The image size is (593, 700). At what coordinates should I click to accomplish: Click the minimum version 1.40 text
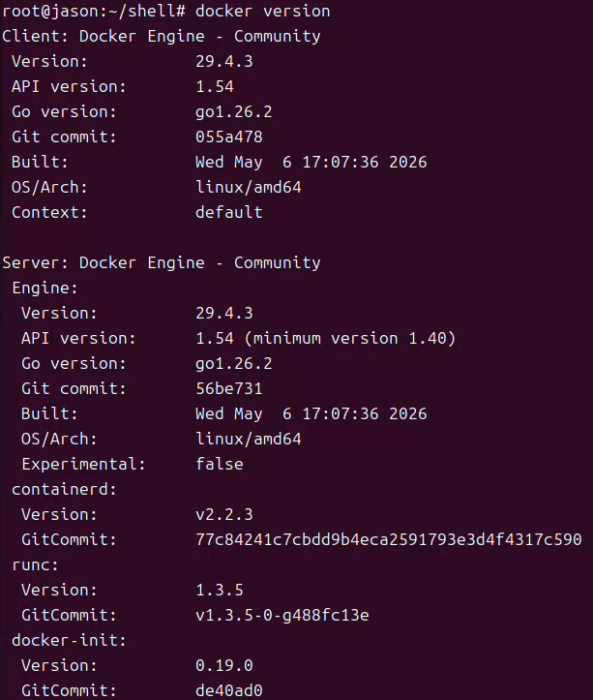click(x=350, y=339)
